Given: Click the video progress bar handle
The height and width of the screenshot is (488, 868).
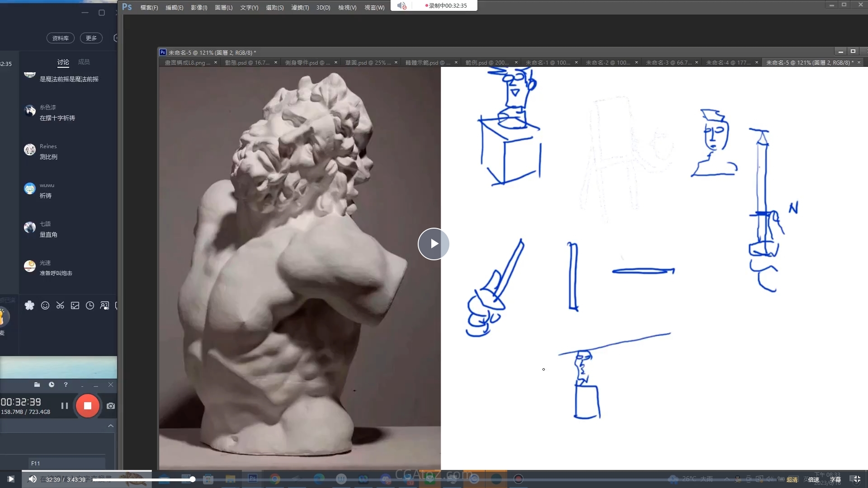Looking at the screenshot, I should pyautogui.click(x=193, y=479).
